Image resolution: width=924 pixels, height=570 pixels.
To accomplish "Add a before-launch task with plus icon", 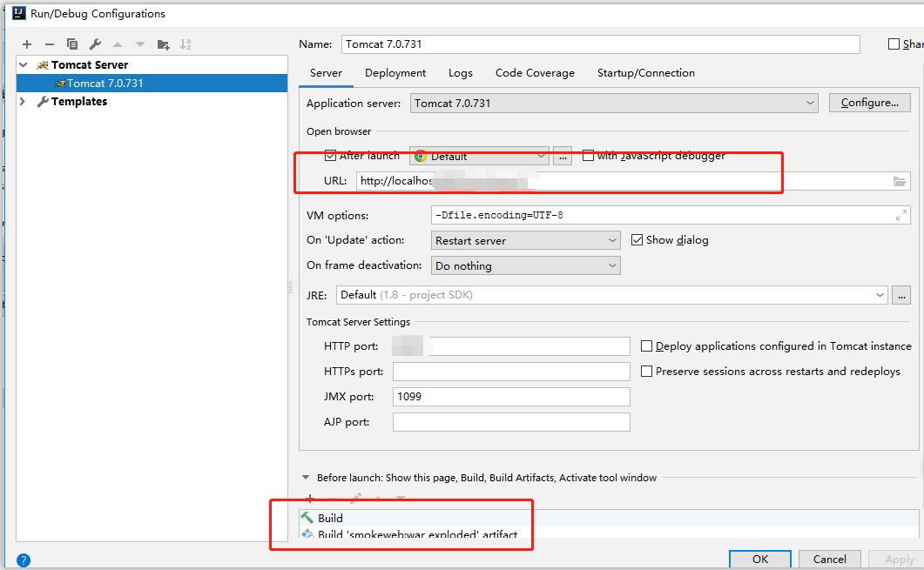I will 310,498.
